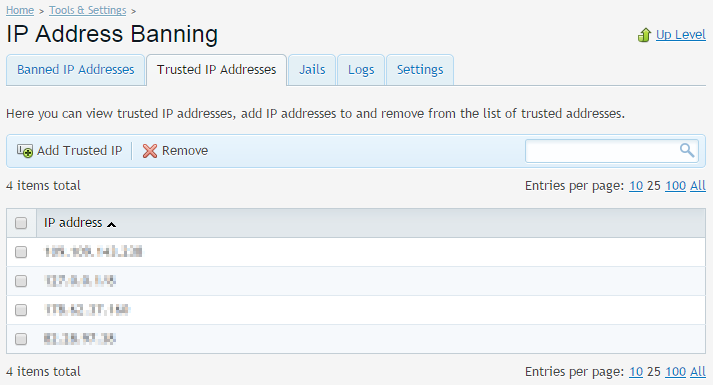Screen dimensions: 713x385
Task: Click the IP address sort arrow
Action: tap(111, 224)
